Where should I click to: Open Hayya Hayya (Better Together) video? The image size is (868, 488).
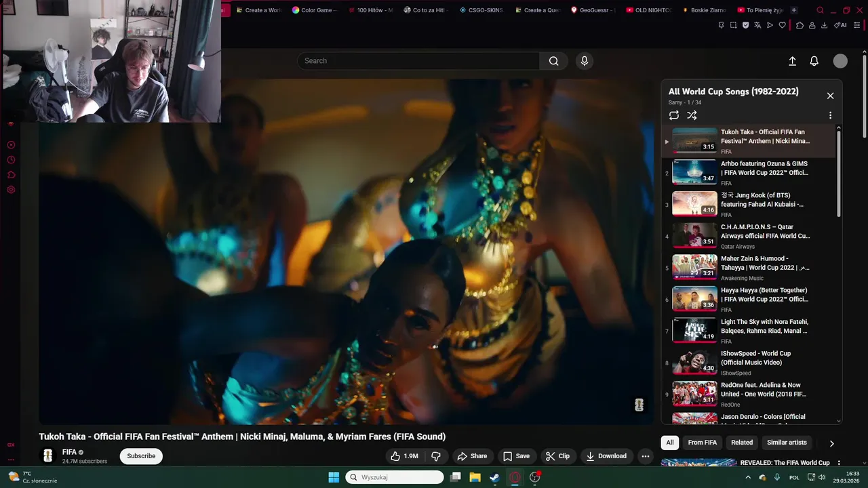coord(749,299)
